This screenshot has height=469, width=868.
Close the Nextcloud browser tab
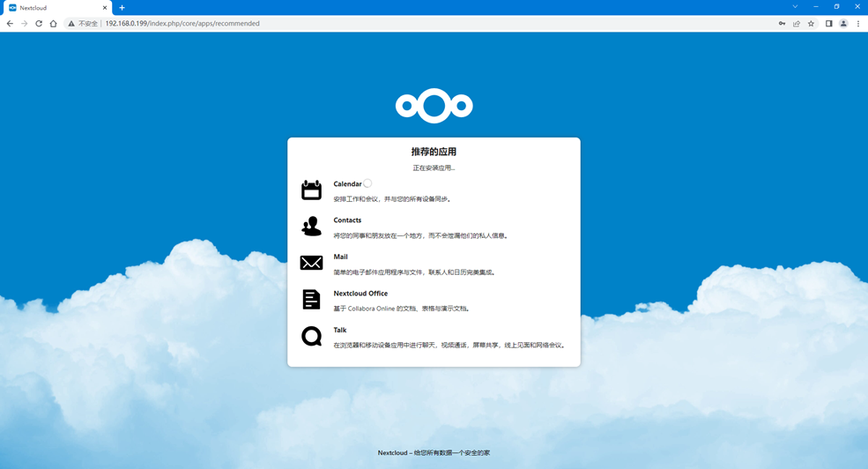pyautogui.click(x=105, y=8)
